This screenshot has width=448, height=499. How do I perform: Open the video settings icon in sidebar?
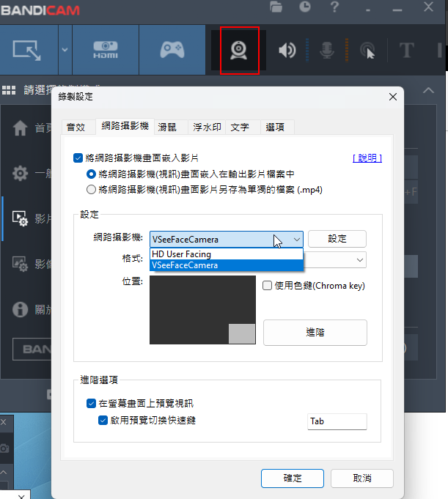[x=20, y=218]
